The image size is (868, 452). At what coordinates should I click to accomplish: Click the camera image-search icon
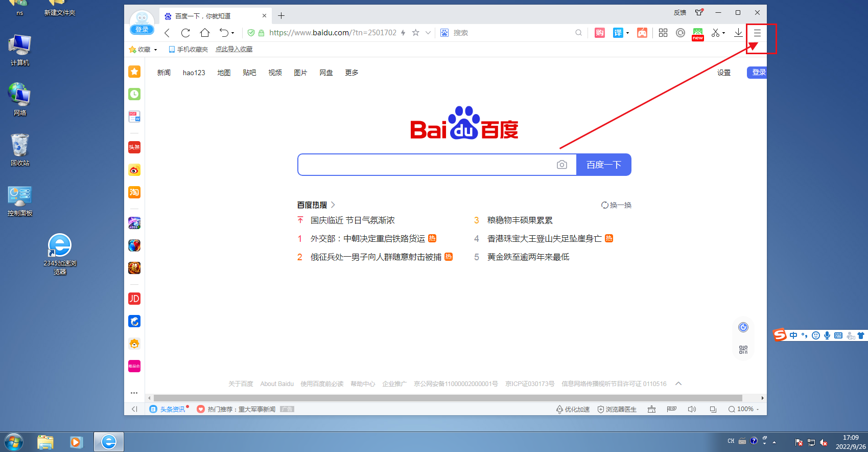(x=562, y=165)
